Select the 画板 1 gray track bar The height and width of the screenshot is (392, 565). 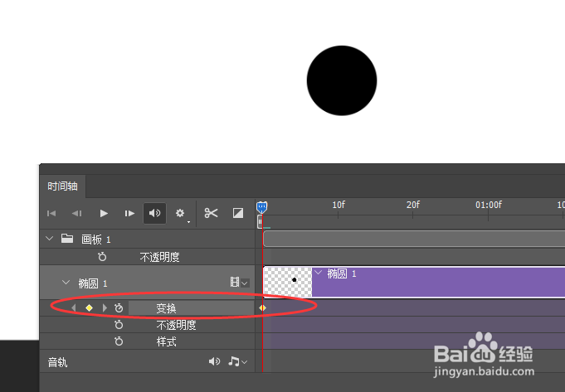(x=414, y=239)
